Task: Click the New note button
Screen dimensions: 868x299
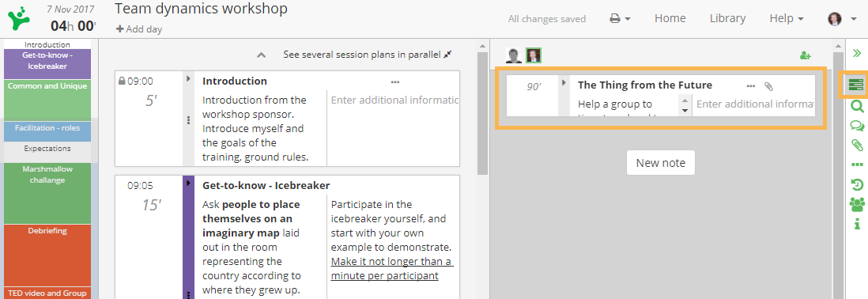Action: pyautogui.click(x=660, y=163)
